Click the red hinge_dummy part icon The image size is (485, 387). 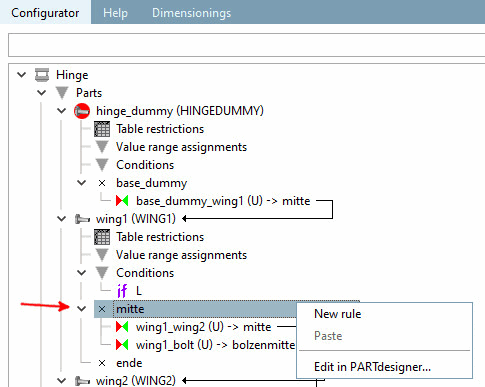coord(82,111)
